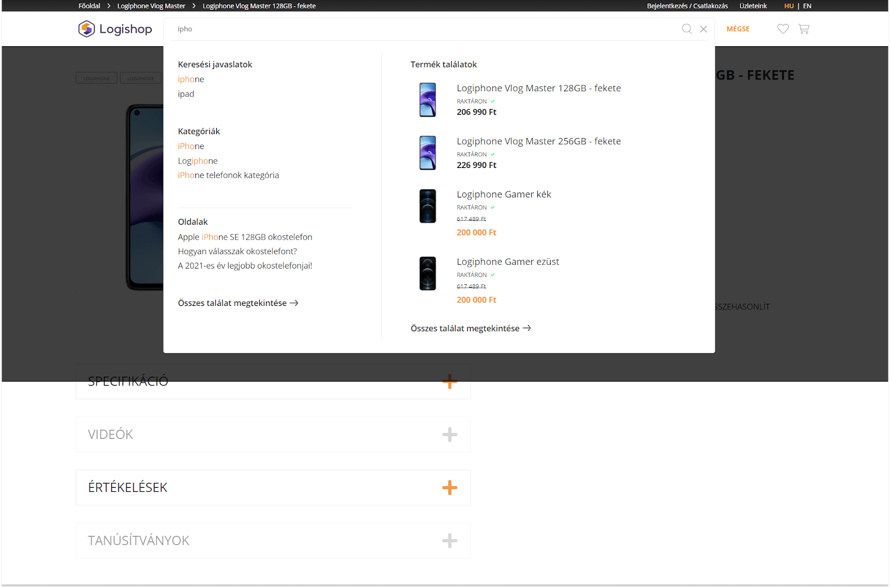
Task: Click the Keresési javaslatok heading
Action: (215, 65)
